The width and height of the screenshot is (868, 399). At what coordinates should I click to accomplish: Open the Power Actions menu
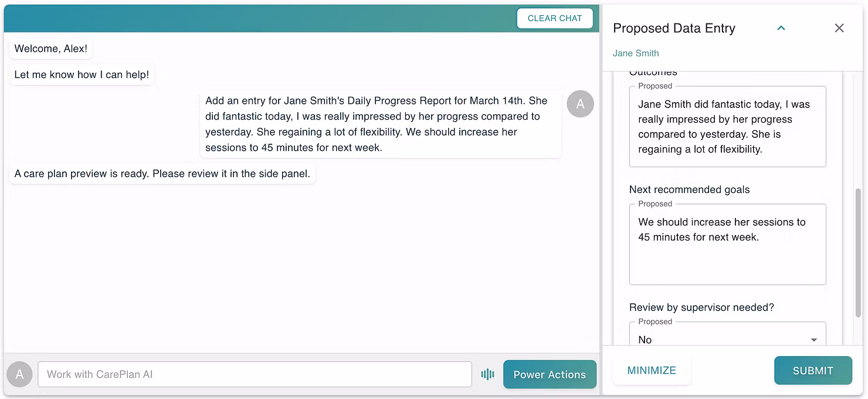(550, 374)
